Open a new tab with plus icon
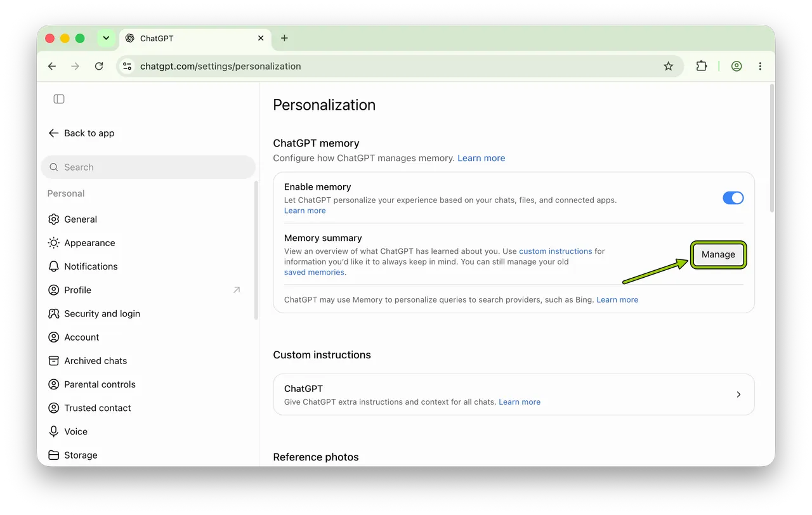 (284, 38)
